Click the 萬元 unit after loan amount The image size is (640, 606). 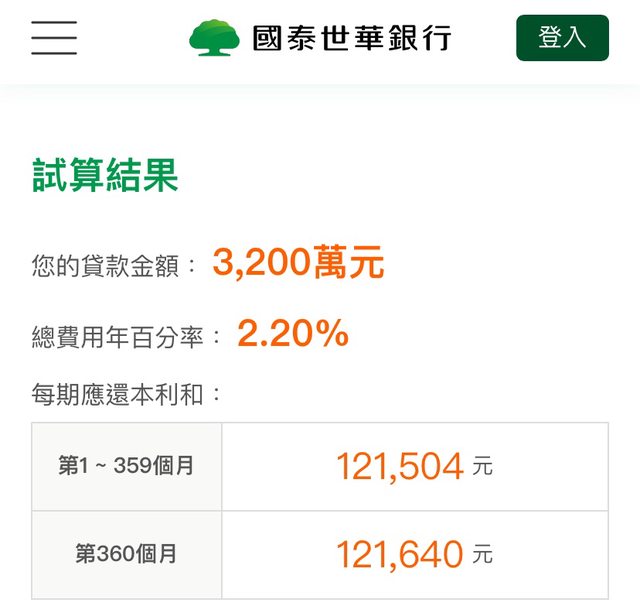tap(350, 264)
